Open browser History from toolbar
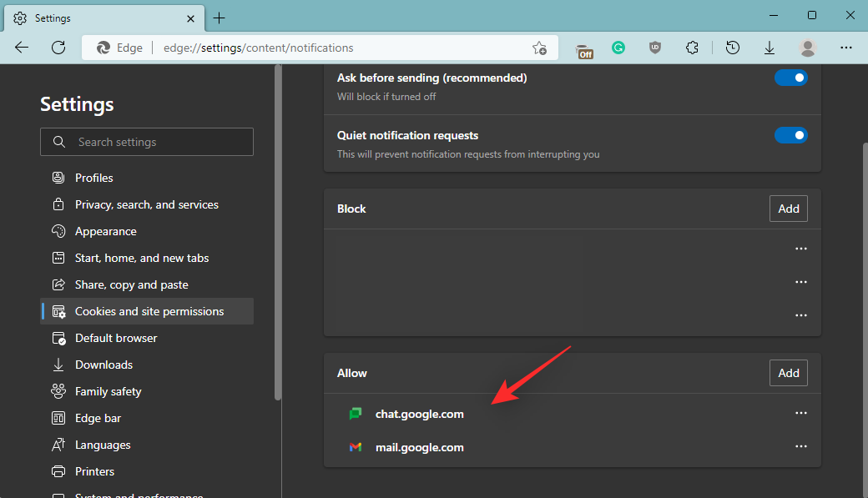This screenshot has width=868, height=498. click(x=732, y=48)
